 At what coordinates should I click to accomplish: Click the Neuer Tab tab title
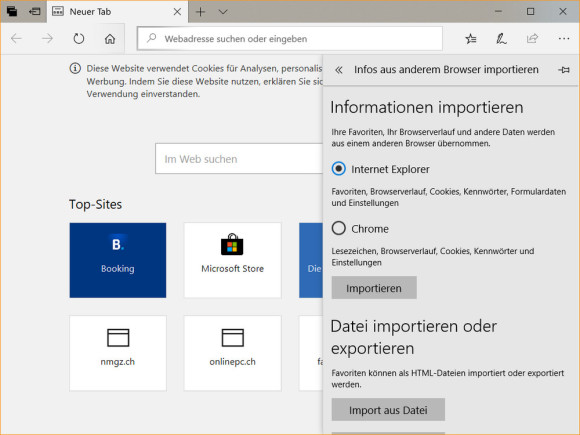coord(90,12)
